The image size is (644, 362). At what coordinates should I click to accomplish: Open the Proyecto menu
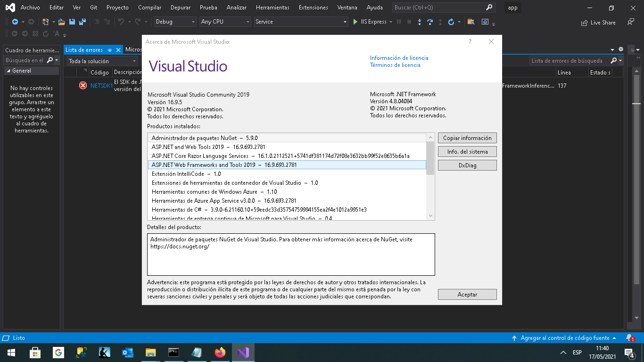pos(117,8)
